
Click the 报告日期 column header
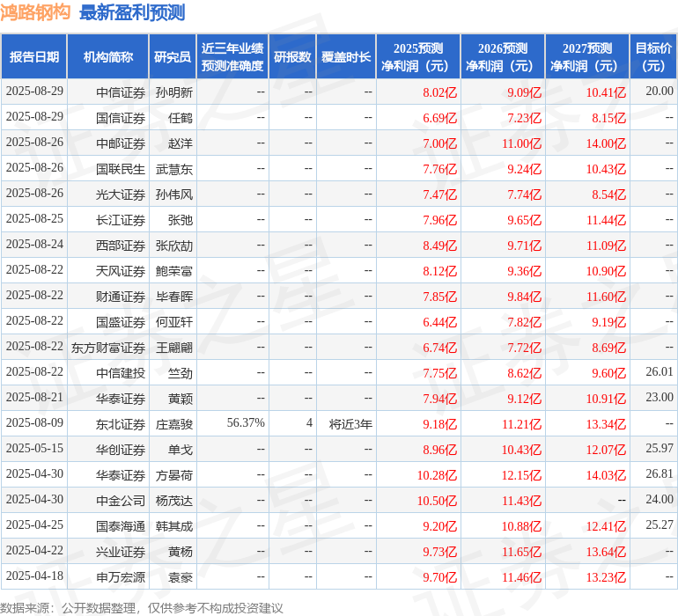(34, 57)
